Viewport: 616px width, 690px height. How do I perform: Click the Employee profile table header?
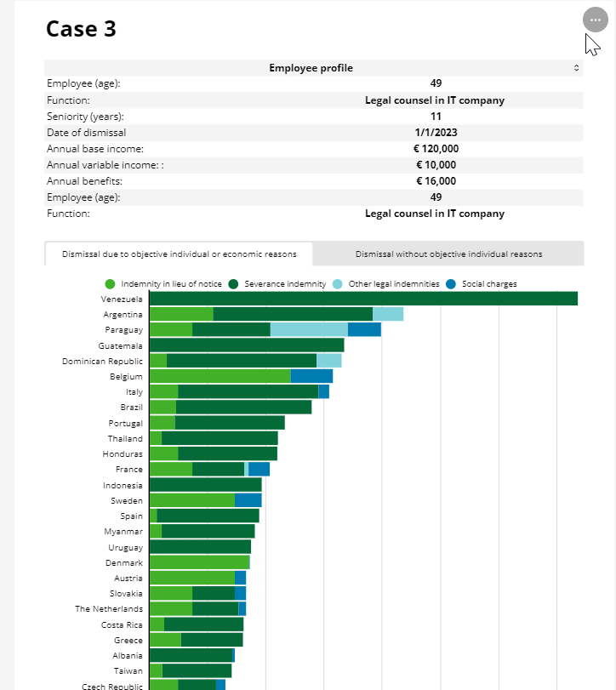tap(311, 68)
